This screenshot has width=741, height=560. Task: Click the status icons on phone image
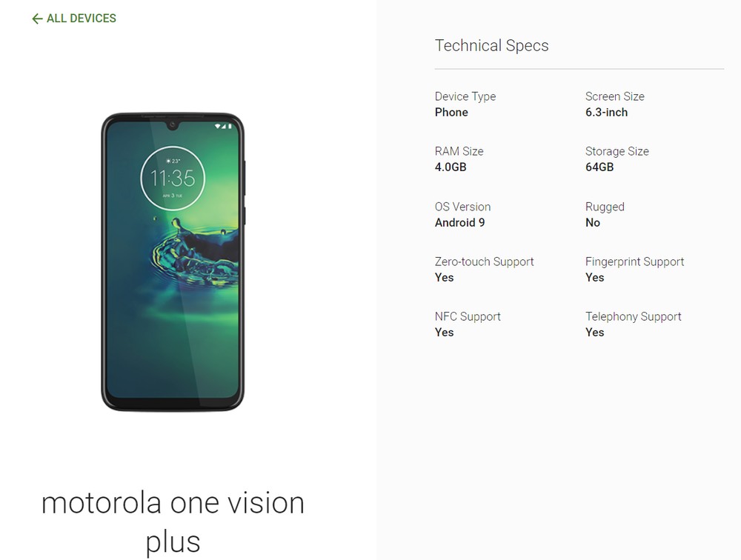223,126
